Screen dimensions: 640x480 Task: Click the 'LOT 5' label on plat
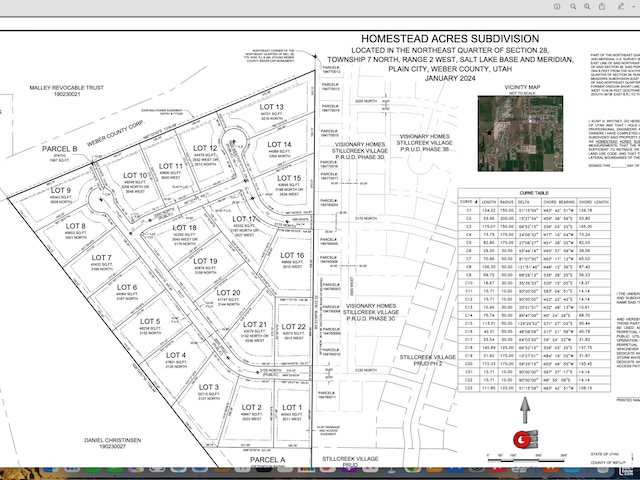point(150,321)
